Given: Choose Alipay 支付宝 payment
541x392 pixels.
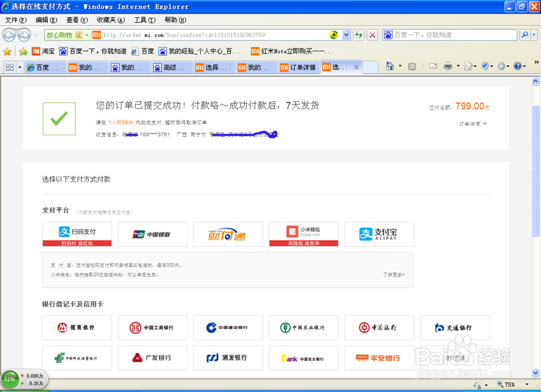Looking at the screenshot, I should coord(379,234).
